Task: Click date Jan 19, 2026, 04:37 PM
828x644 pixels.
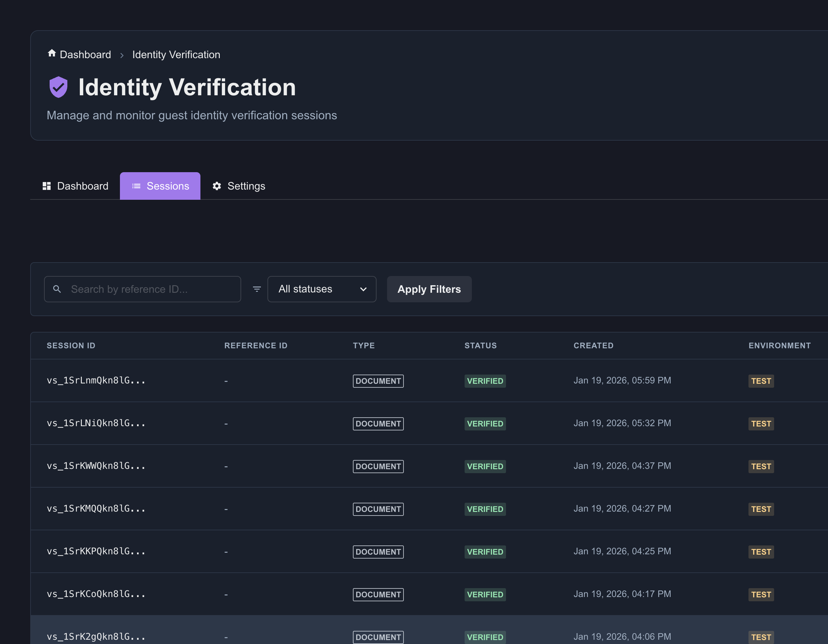Action: [622, 466]
